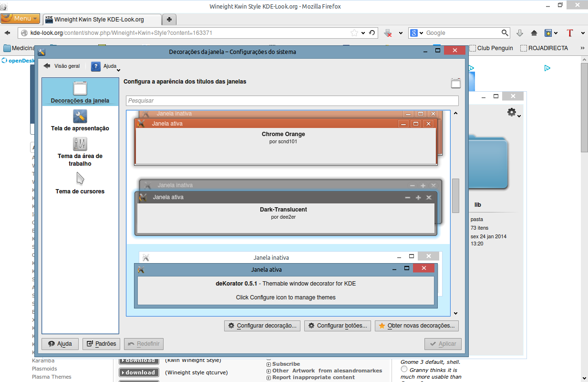The width and height of the screenshot is (588, 382).
Task: Click the settings app titlebar wrench icon
Action: pos(41,52)
